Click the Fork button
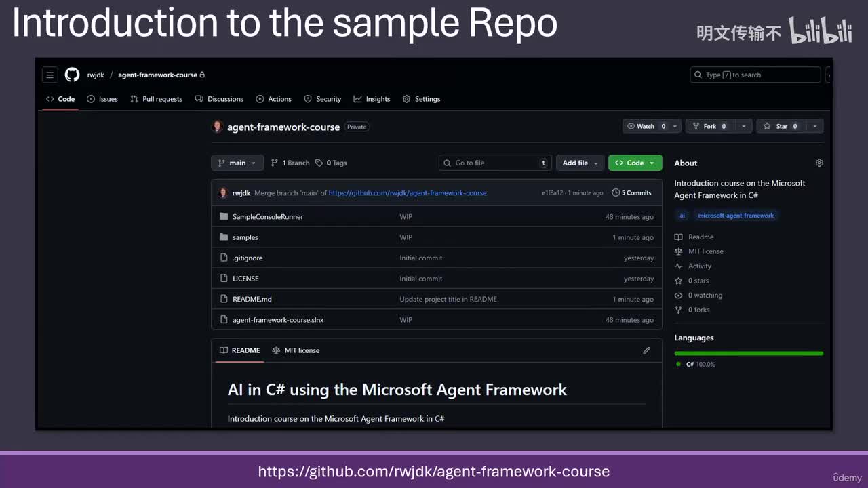This screenshot has width=868, height=488. [x=710, y=126]
